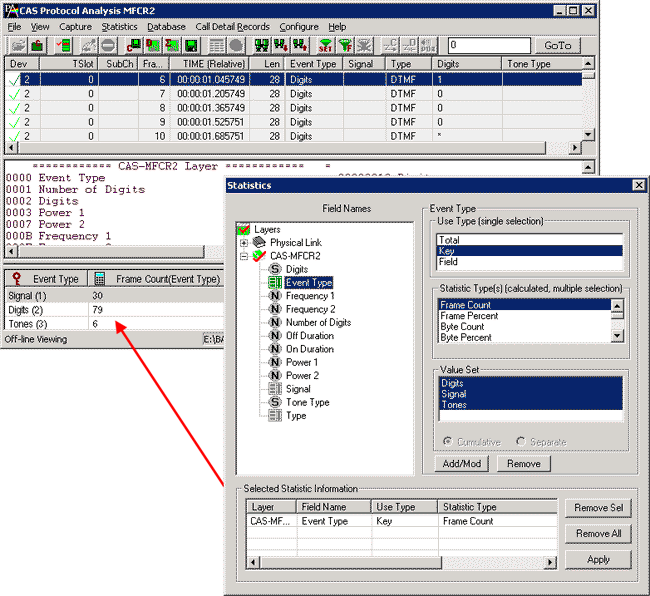Click the Add/Mod button

[x=462, y=463]
